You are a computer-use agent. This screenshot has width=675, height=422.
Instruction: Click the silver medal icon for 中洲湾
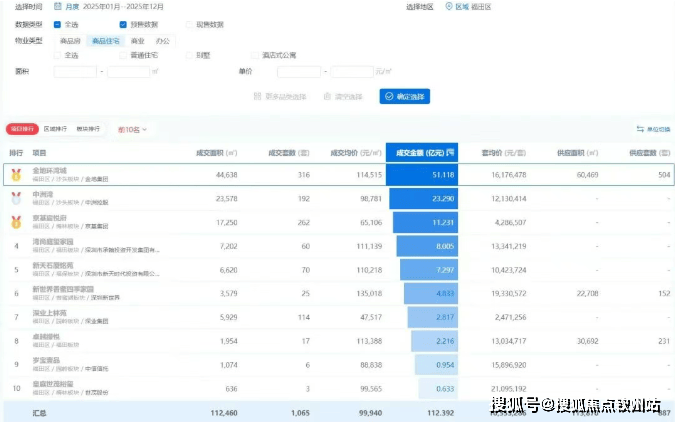point(16,198)
